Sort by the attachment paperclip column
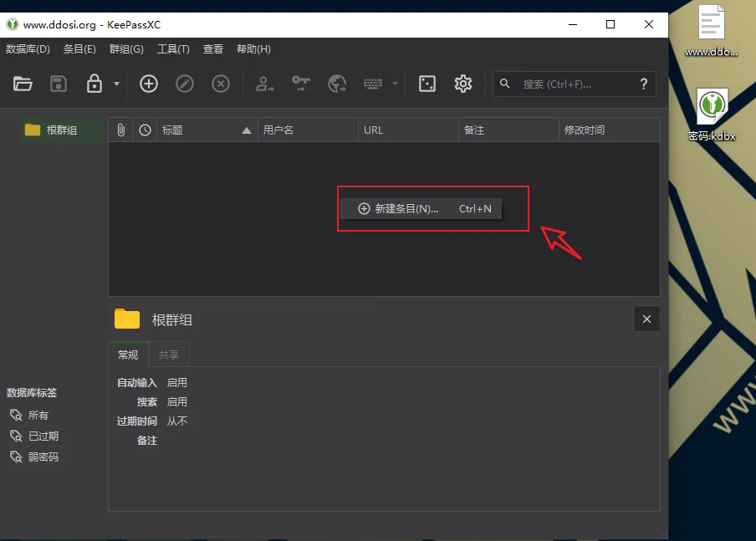 click(120, 130)
